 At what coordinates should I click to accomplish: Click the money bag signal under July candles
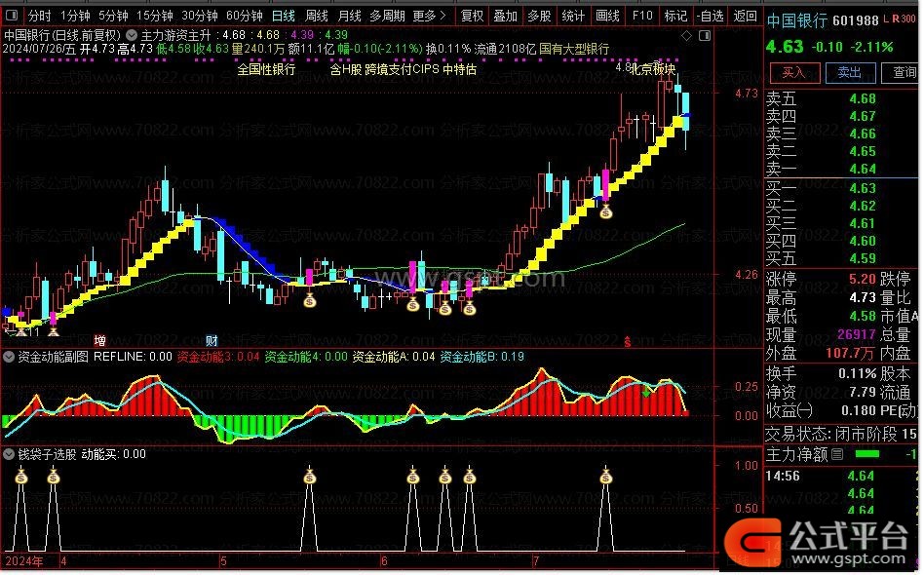click(606, 211)
